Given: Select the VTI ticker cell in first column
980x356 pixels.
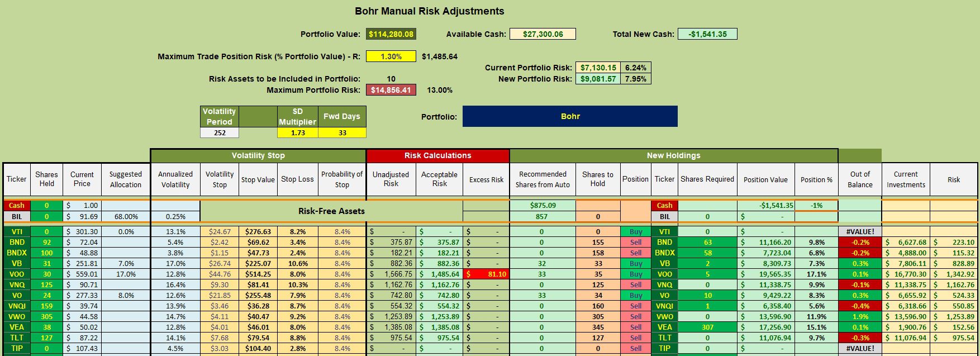Looking at the screenshot, I should (17, 232).
